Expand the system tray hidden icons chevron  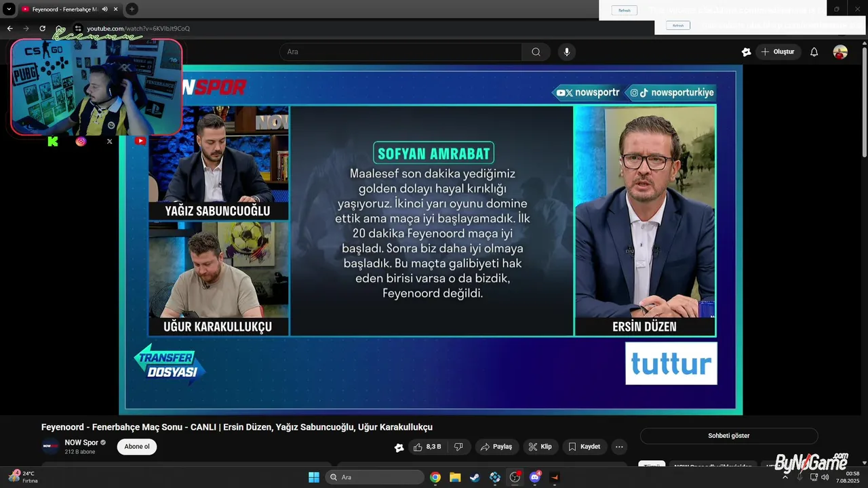coord(785,477)
